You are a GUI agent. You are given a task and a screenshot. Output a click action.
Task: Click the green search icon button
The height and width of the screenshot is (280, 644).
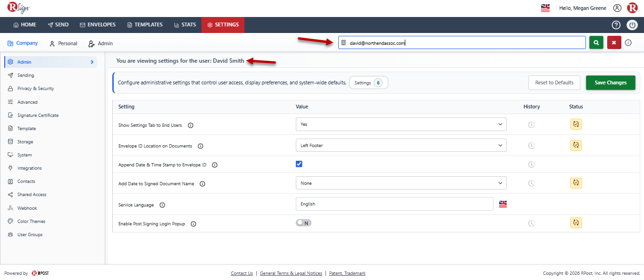(x=596, y=42)
